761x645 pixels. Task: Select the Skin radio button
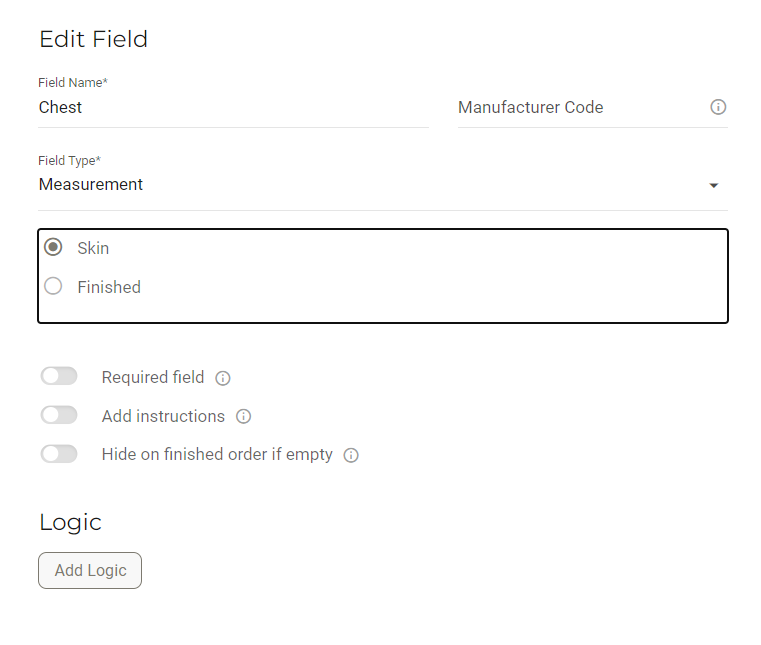[x=53, y=247]
